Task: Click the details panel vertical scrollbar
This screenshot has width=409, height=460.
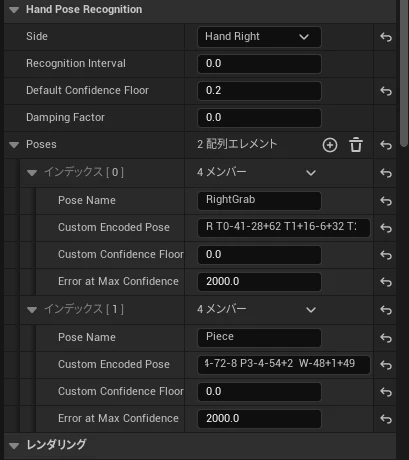Action: click(404, 73)
